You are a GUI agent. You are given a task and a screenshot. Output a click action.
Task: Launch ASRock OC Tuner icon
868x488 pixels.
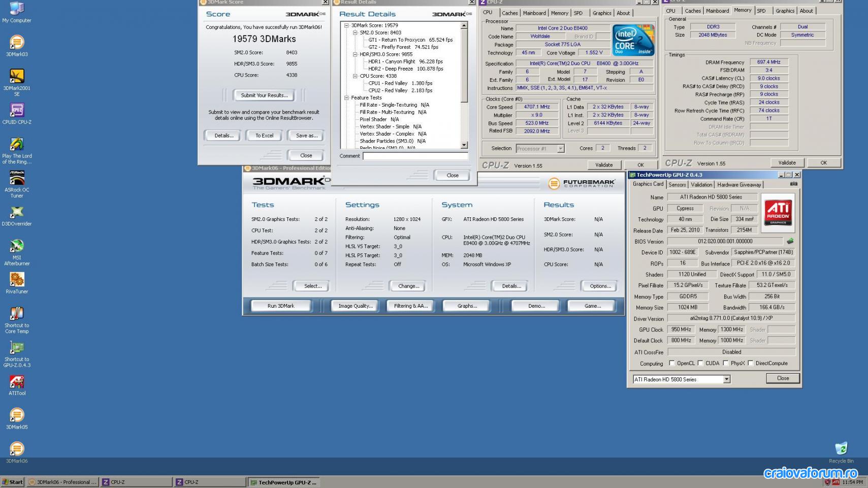click(17, 184)
